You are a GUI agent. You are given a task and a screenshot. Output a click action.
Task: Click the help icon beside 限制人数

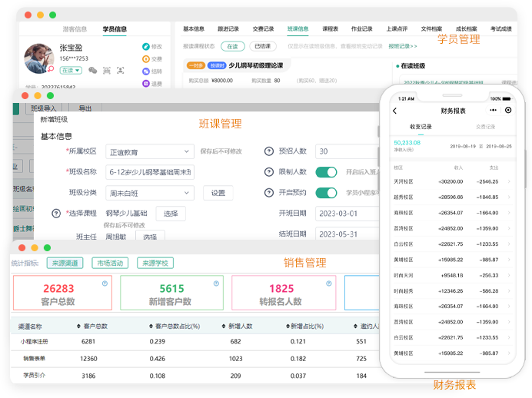tap(269, 172)
